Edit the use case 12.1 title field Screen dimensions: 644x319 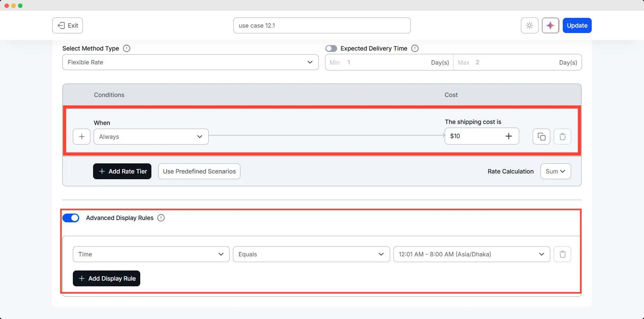tap(322, 25)
